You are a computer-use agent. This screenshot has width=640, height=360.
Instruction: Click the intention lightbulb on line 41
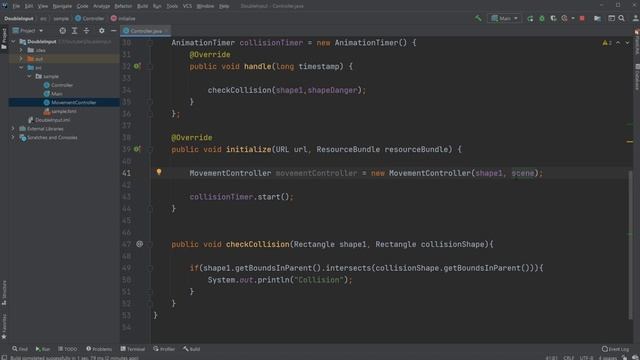pyautogui.click(x=159, y=172)
